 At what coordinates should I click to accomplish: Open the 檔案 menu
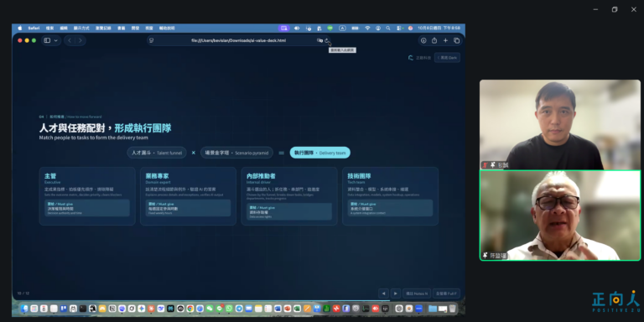[x=49, y=28]
